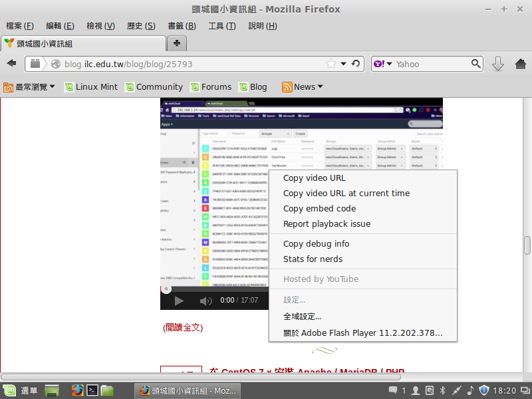Click the search magnifier in Yahoo box

pos(476,64)
